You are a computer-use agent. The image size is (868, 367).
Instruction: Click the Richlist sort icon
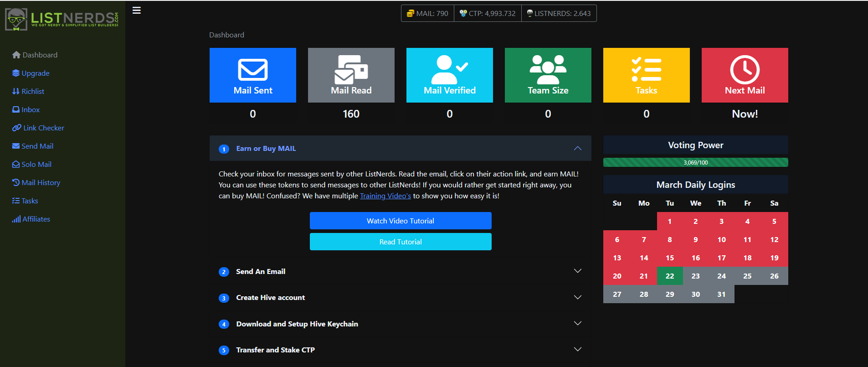16,91
